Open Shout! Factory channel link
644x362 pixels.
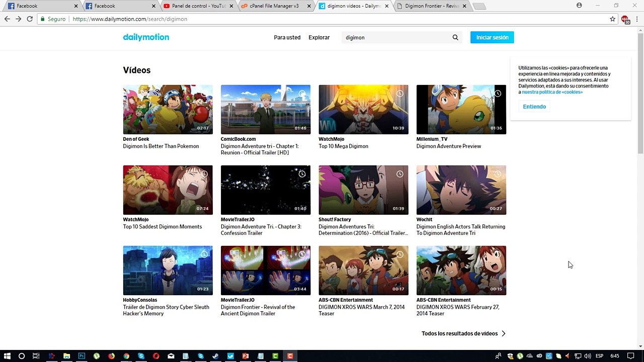click(x=335, y=220)
